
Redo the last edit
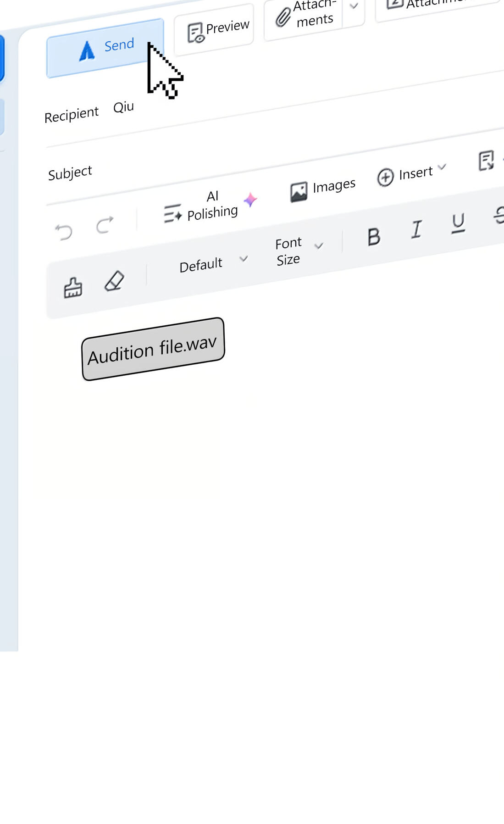click(x=105, y=225)
